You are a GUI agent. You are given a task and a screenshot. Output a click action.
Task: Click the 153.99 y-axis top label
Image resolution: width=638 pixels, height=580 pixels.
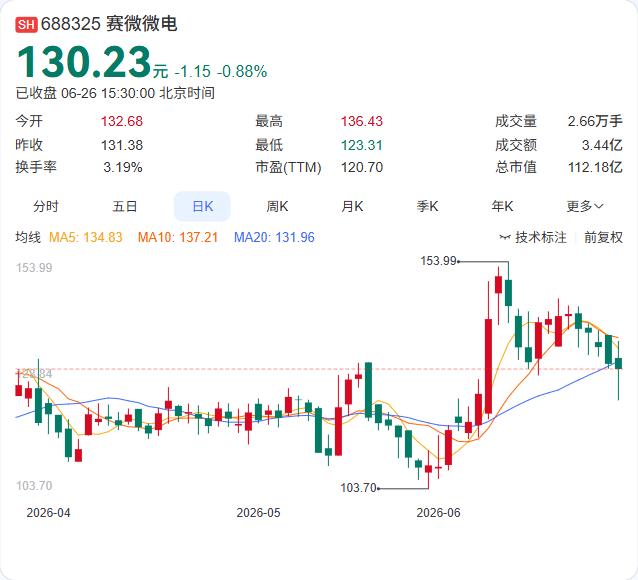click(34, 268)
